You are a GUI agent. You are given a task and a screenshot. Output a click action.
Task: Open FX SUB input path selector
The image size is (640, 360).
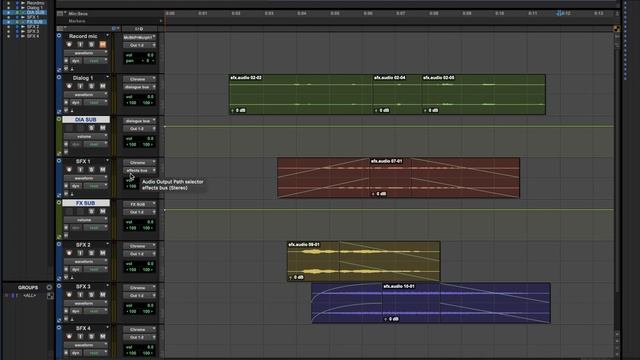[140, 204]
